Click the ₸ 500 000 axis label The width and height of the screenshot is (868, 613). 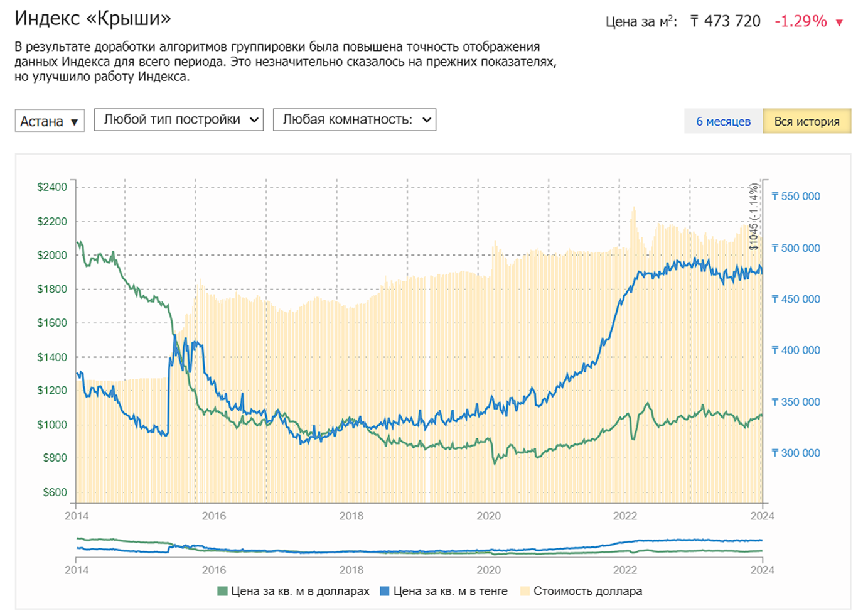tap(796, 248)
